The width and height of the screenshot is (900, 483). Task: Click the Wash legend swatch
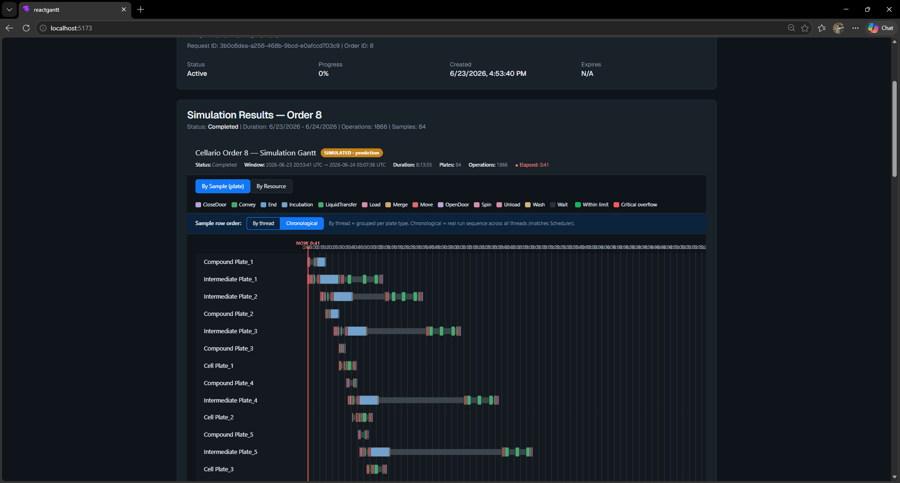528,204
